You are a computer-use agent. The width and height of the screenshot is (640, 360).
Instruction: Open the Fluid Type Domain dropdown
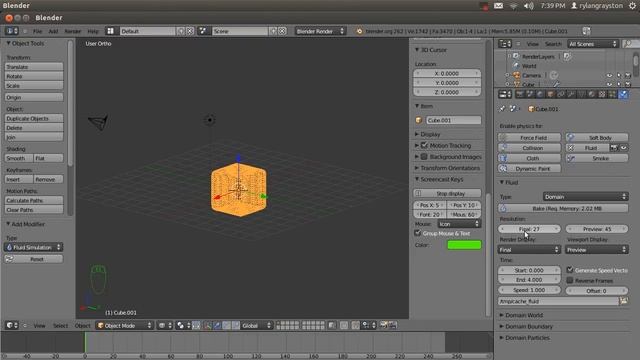[x=585, y=197]
